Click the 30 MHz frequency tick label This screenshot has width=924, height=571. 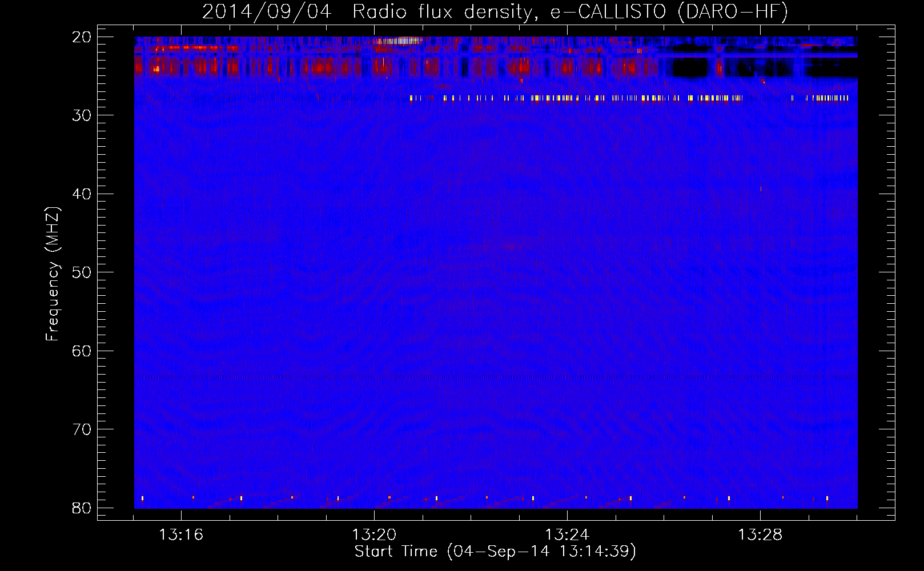[82, 115]
